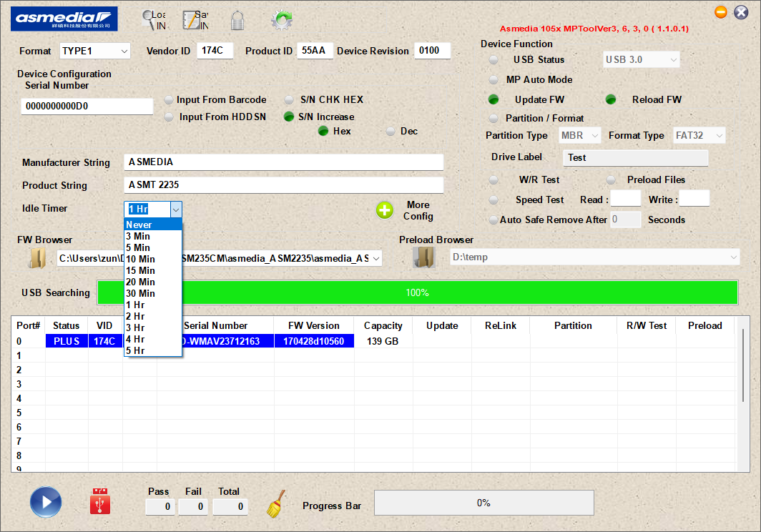The width and height of the screenshot is (761, 532).
Task: Click the Serial Number input field
Action: 87,107
